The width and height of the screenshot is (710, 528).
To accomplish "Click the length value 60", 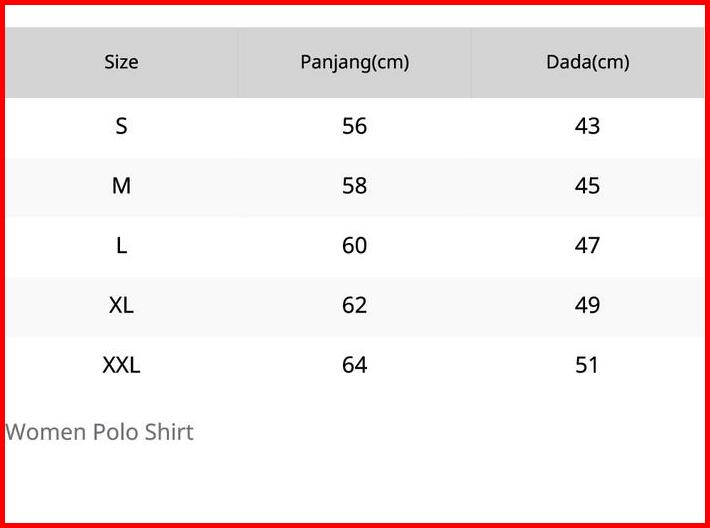I will pos(354,246).
